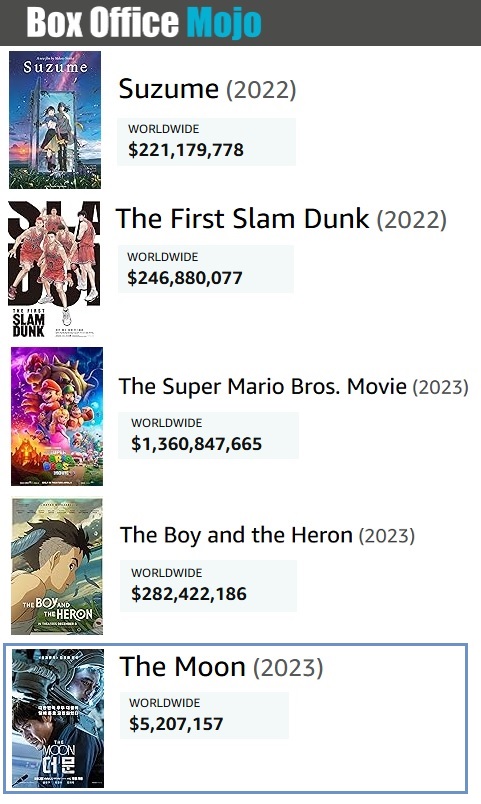Select Slam Dunk worldwide gross $246,880,077
Image resolution: width=481 pixels, height=804 pixels.
coord(185,278)
